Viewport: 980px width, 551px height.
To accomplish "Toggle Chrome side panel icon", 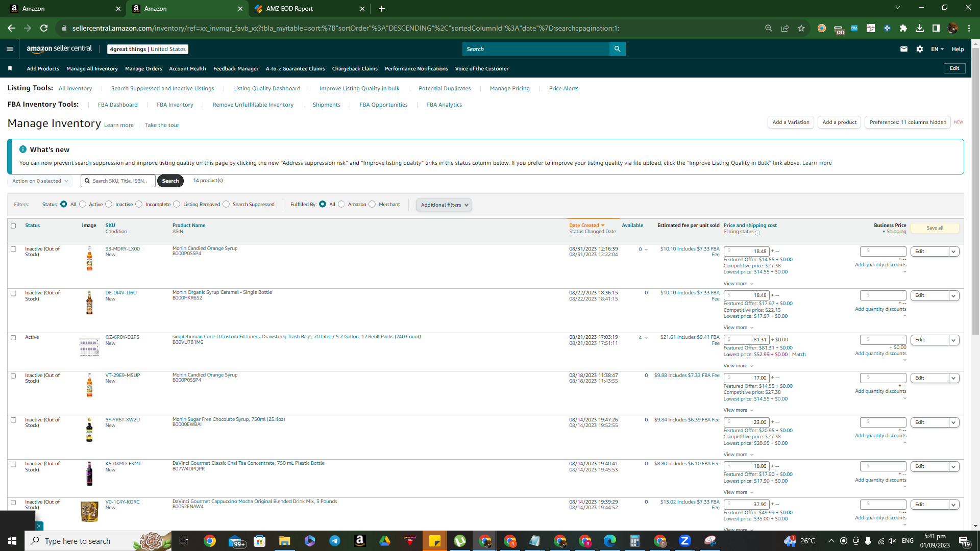I will [x=936, y=28].
